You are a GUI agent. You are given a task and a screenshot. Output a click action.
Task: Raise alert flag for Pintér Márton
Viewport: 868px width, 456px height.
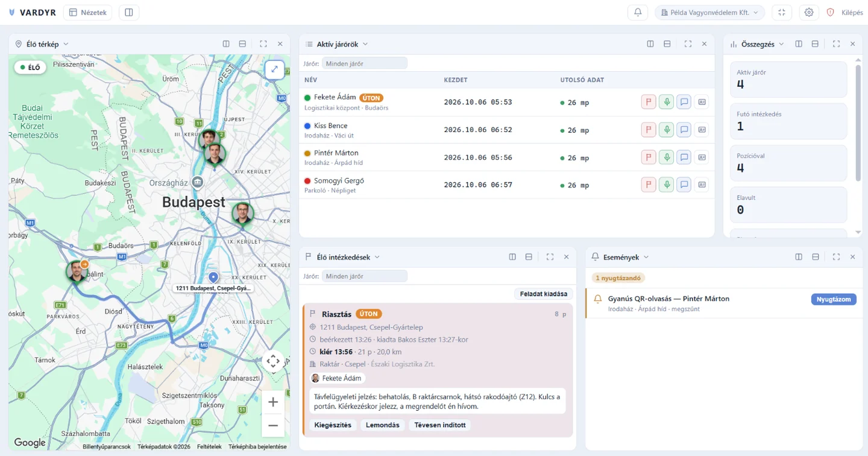coord(649,157)
